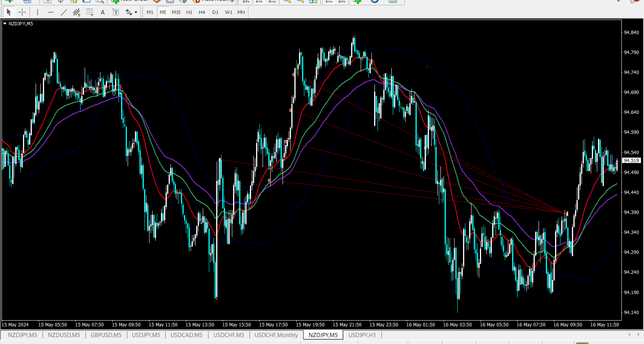
Task: Click the active NZDJPY,M5 chart tab
Action: (x=323, y=335)
